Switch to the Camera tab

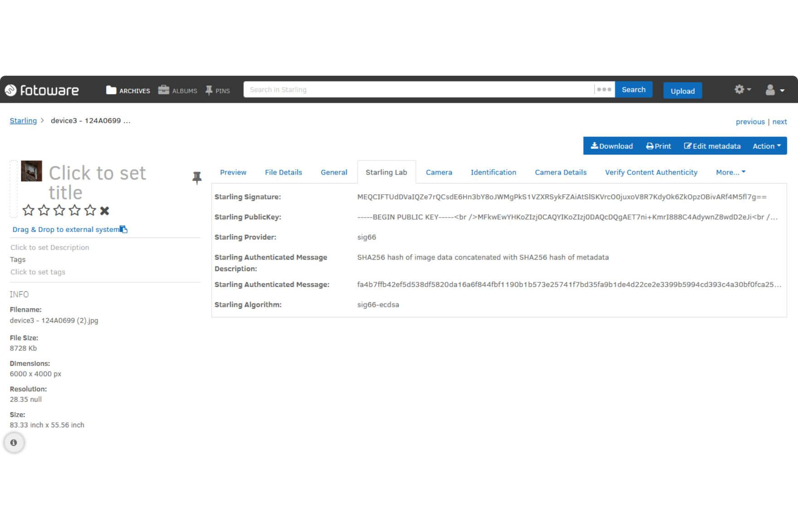439,172
